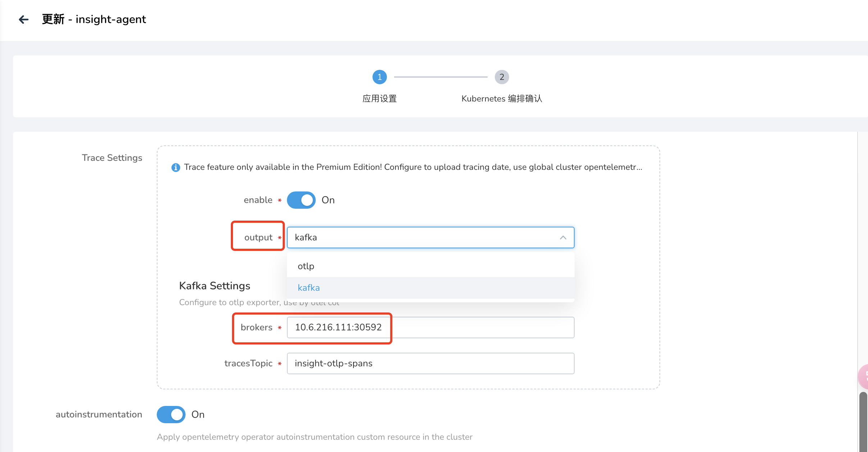868x452 pixels.
Task: Select otlp from output options
Action: pyautogui.click(x=306, y=266)
